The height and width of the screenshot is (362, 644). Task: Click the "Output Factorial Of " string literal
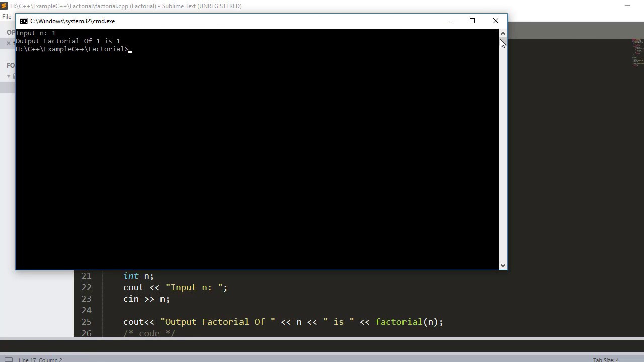218,322
